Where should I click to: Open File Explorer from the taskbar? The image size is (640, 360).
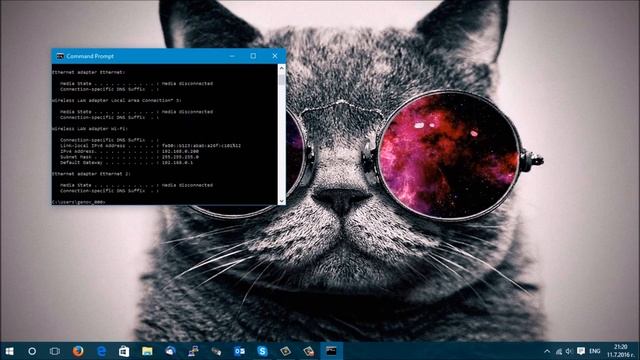[147, 351]
